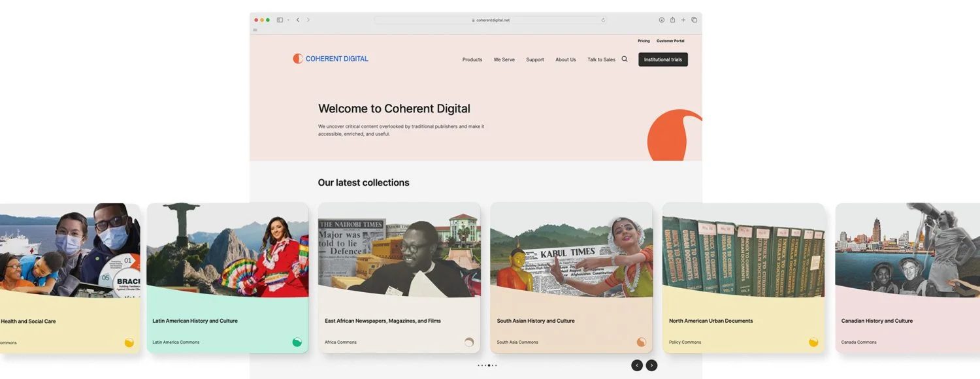The image size is (980, 379).
Task: Click the orange South Asia Commons icon
Action: pos(642,342)
